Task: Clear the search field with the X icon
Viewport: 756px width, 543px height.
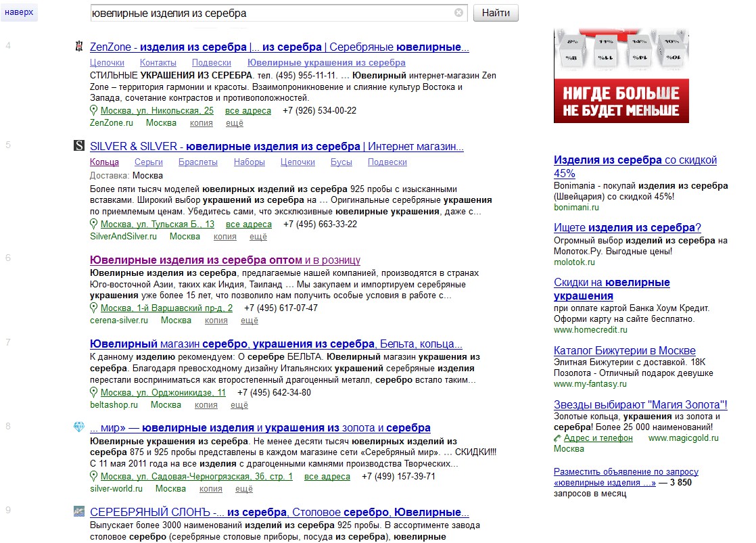Action: click(458, 13)
